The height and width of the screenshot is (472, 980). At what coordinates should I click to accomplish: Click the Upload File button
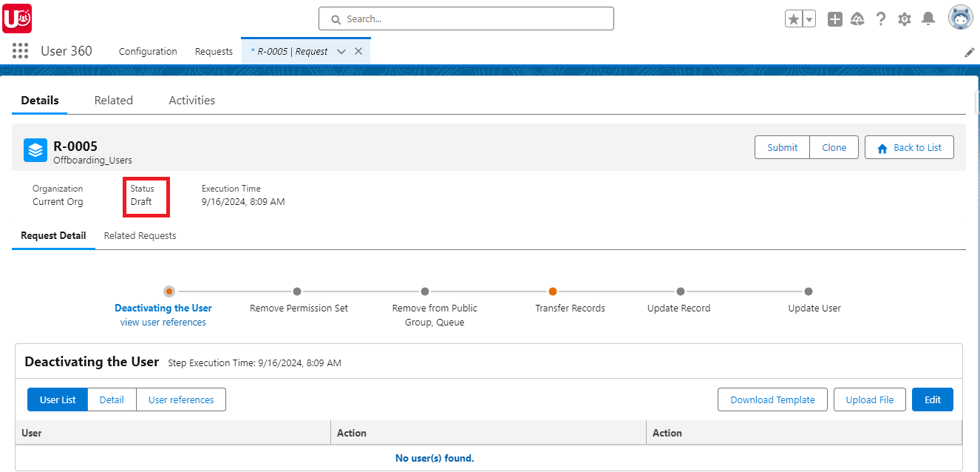pyautogui.click(x=870, y=399)
